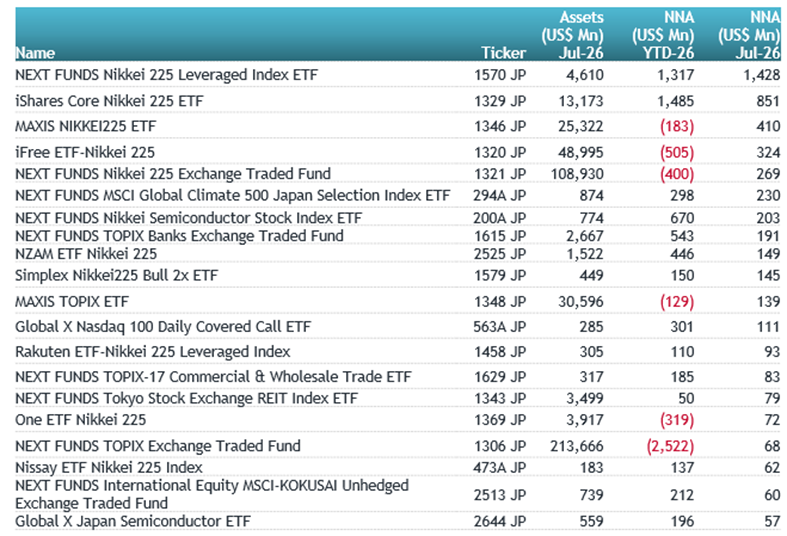Click July NNA value 851
Viewport: 787px width, 536px height.
[768, 101]
